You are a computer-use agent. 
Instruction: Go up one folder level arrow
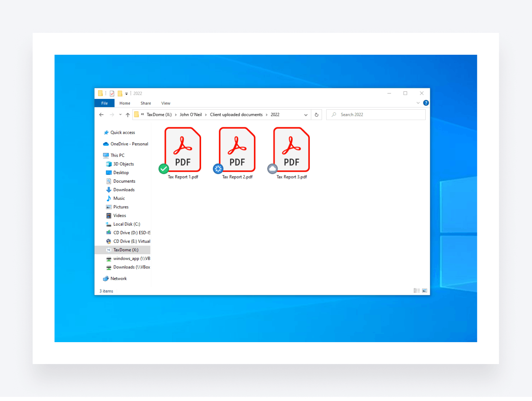pyautogui.click(x=128, y=115)
